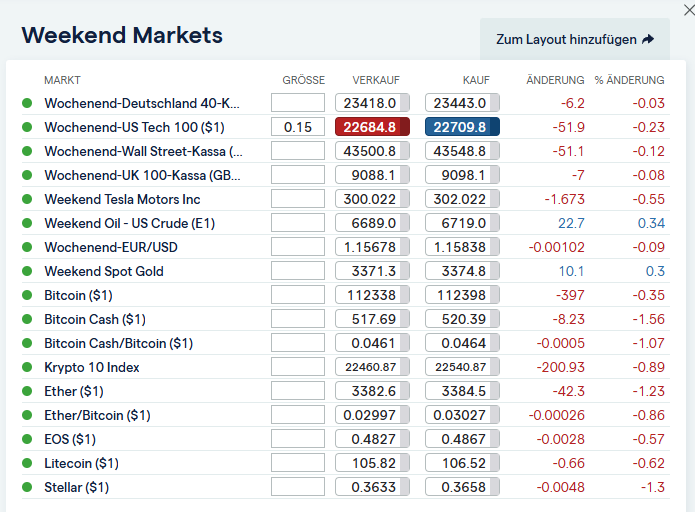Click sell price 6689.0 for US Crude
The height and width of the screenshot is (512, 695).
click(372, 223)
